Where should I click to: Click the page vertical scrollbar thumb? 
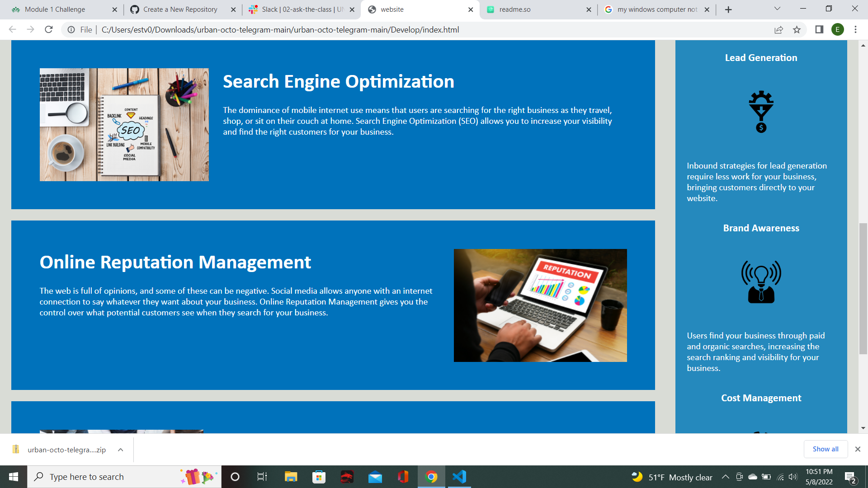click(863, 288)
